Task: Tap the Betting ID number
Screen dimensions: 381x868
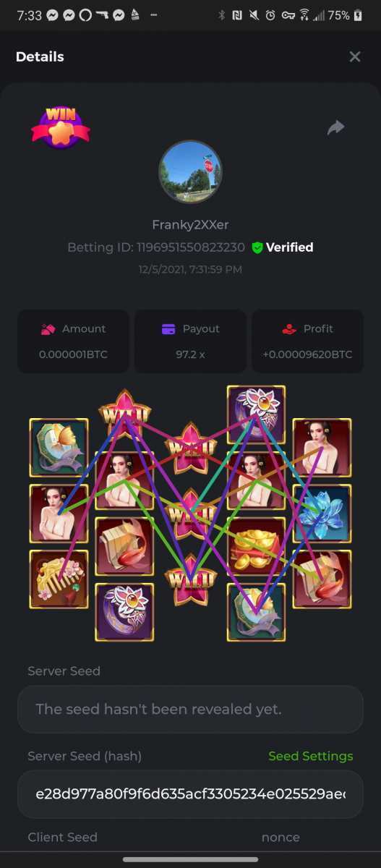Action: pos(191,247)
